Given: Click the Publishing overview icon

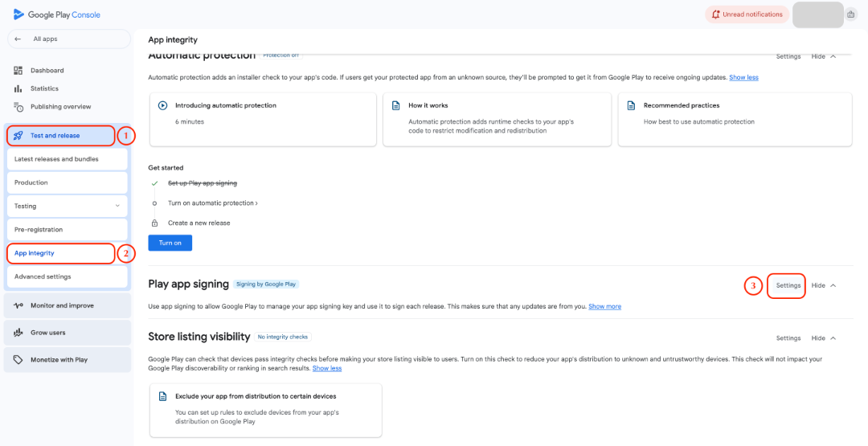Looking at the screenshot, I should point(18,107).
